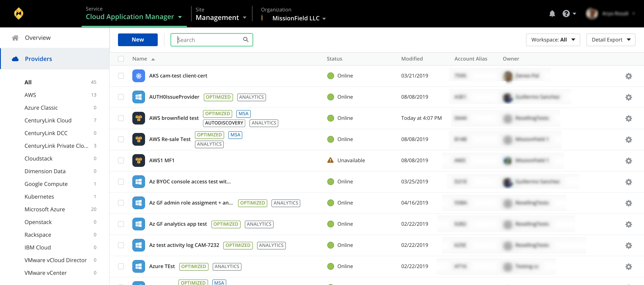The image size is (644, 285).
Task: Click 'Today at 4:07 PM' modified cell
Action: tap(421, 118)
